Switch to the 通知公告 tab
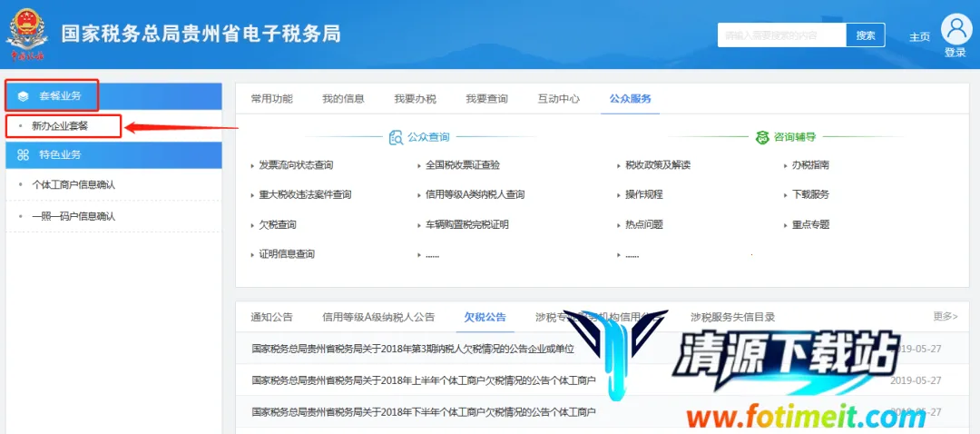980x434 pixels. pyautogui.click(x=272, y=317)
